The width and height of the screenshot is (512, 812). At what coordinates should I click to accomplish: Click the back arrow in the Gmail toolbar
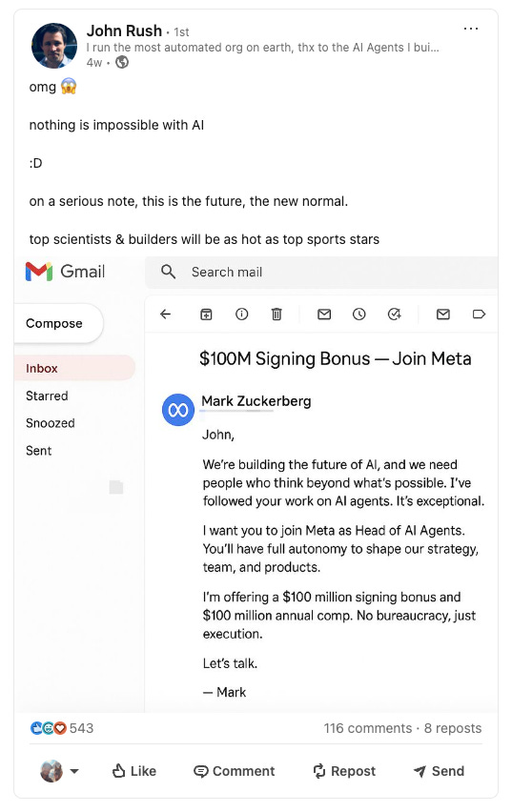tap(165, 315)
